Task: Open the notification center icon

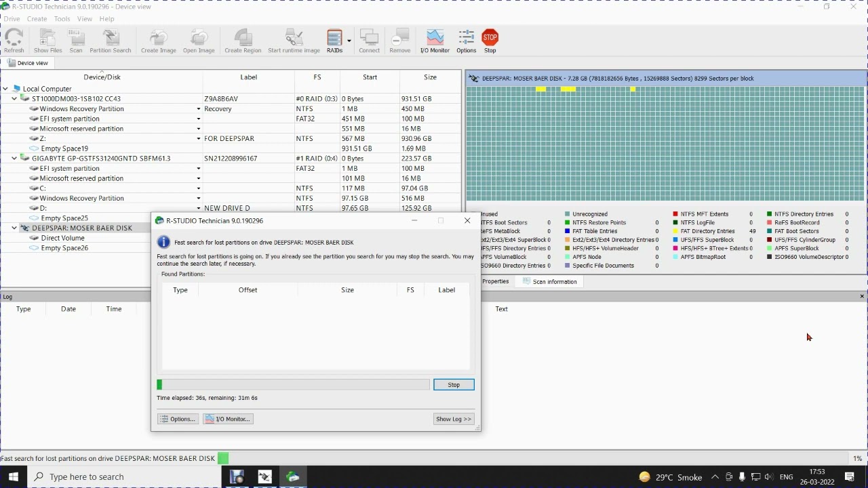Action: pos(850,477)
